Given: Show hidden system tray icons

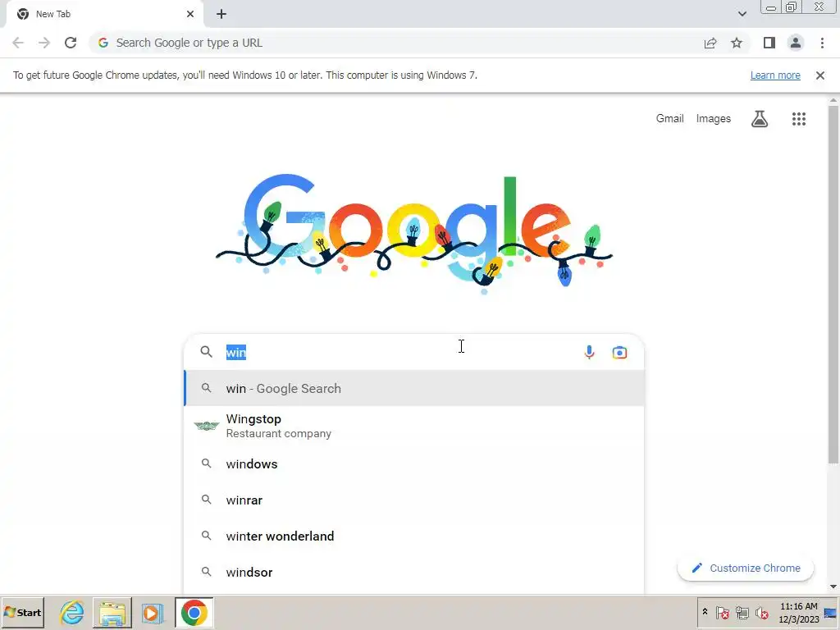Looking at the screenshot, I should click(x=705, y=612).
